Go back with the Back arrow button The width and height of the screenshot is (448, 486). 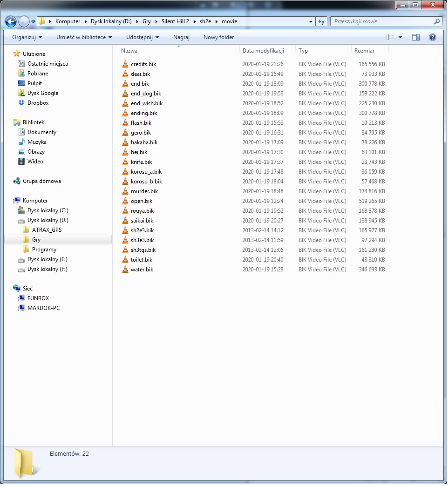click(11, 21)
